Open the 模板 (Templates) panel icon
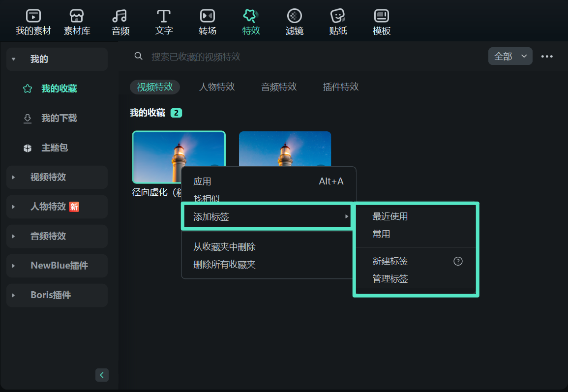 coord(381,21)
